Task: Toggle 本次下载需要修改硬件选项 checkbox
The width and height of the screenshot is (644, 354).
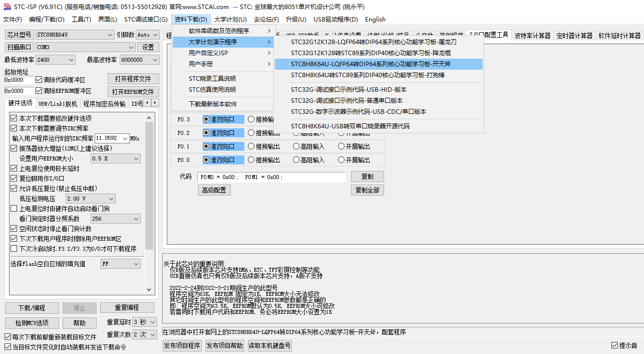Action: click(14, 118)
